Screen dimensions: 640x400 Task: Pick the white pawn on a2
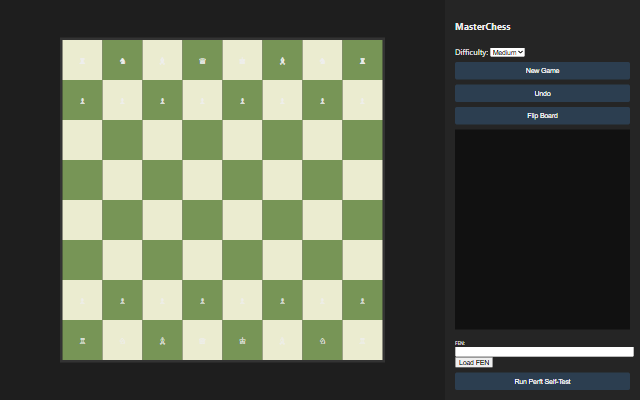click(82, 300)
